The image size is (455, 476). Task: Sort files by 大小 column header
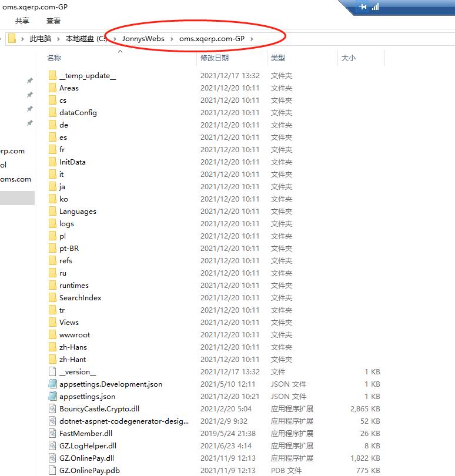348,58
